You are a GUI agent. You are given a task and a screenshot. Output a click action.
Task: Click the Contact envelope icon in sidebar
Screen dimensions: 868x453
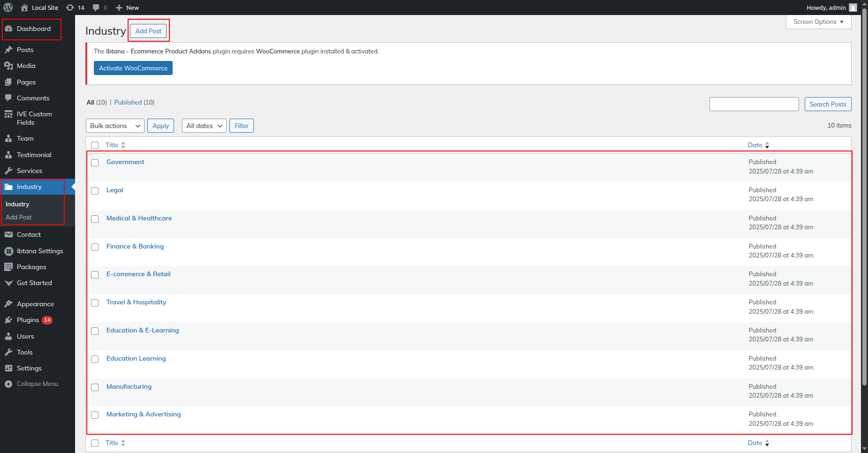pos(8,235)
